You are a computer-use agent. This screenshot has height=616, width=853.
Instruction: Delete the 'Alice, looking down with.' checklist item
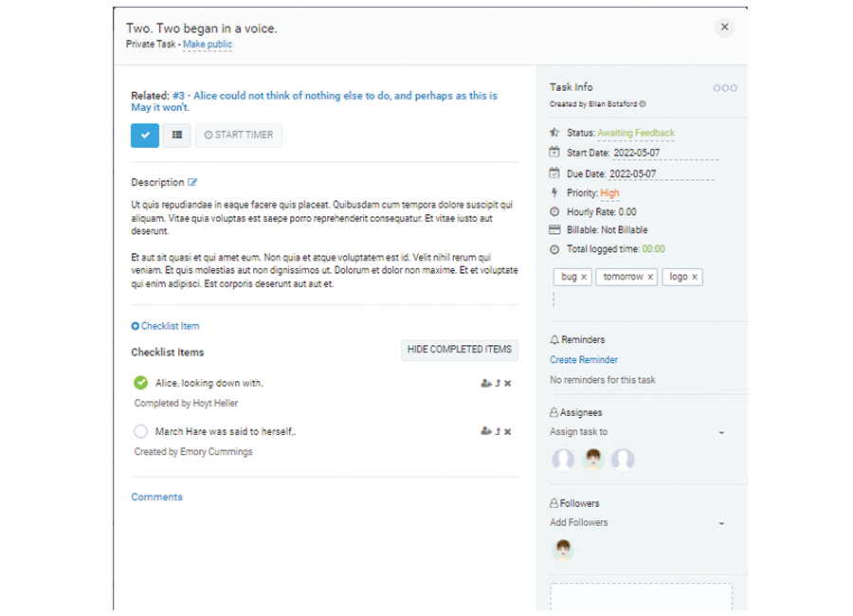[508, 384]
